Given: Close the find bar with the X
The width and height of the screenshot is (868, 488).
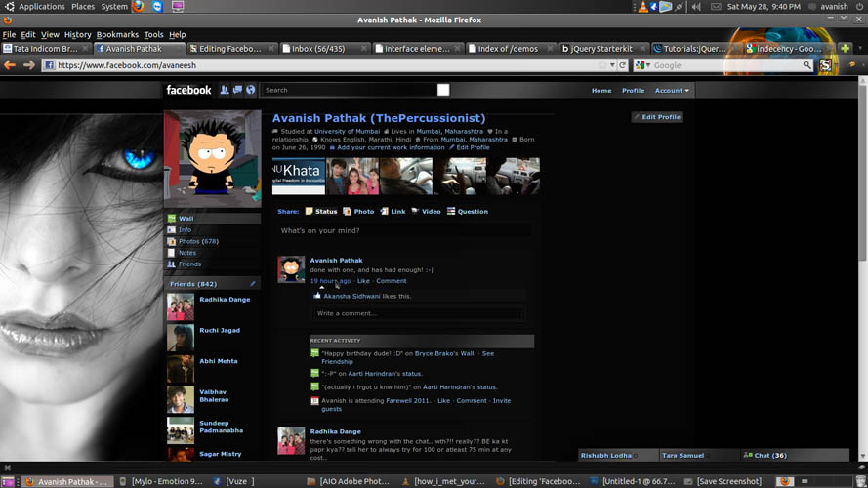Looking at the screenshot, I should tap(7, 468).
